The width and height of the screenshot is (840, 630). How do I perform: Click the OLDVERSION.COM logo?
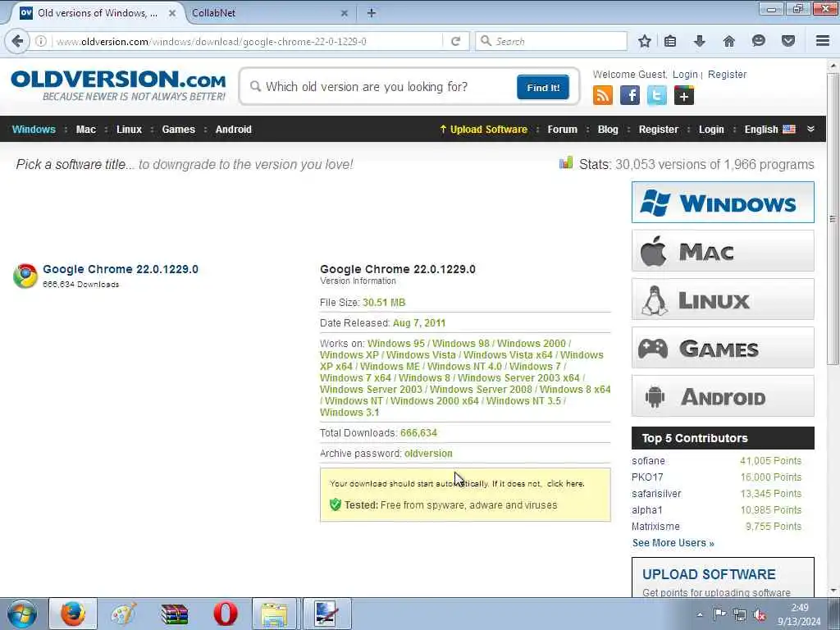tap(118, 84)
